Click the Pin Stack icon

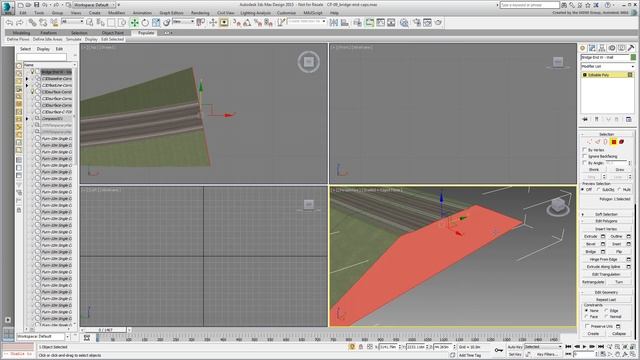[585, 119]
